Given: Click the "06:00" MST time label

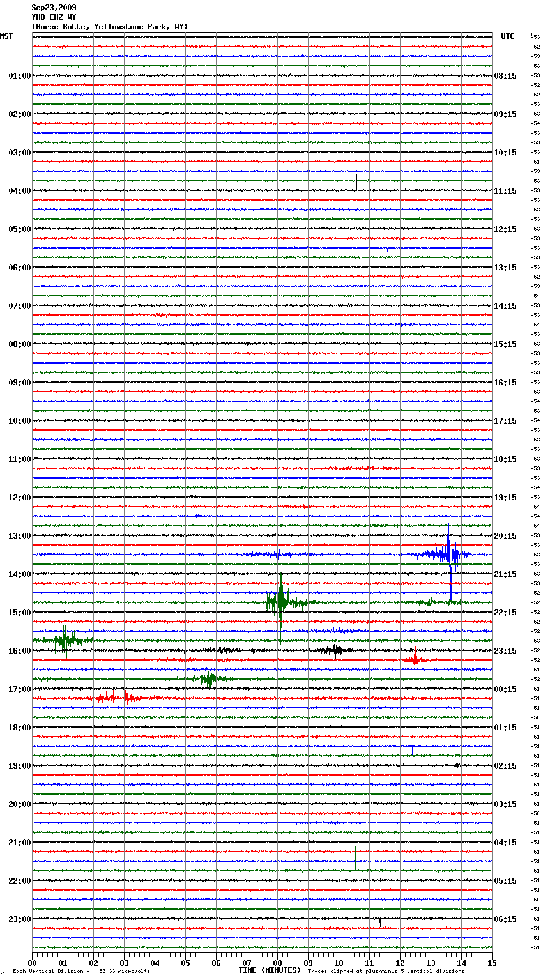Looking at the screenshot, I should click(20, 268).
